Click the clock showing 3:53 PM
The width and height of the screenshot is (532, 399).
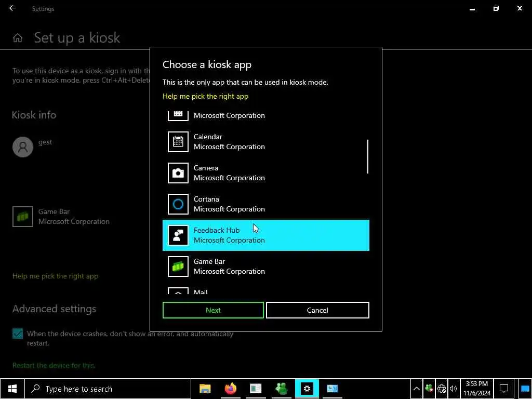477,389
